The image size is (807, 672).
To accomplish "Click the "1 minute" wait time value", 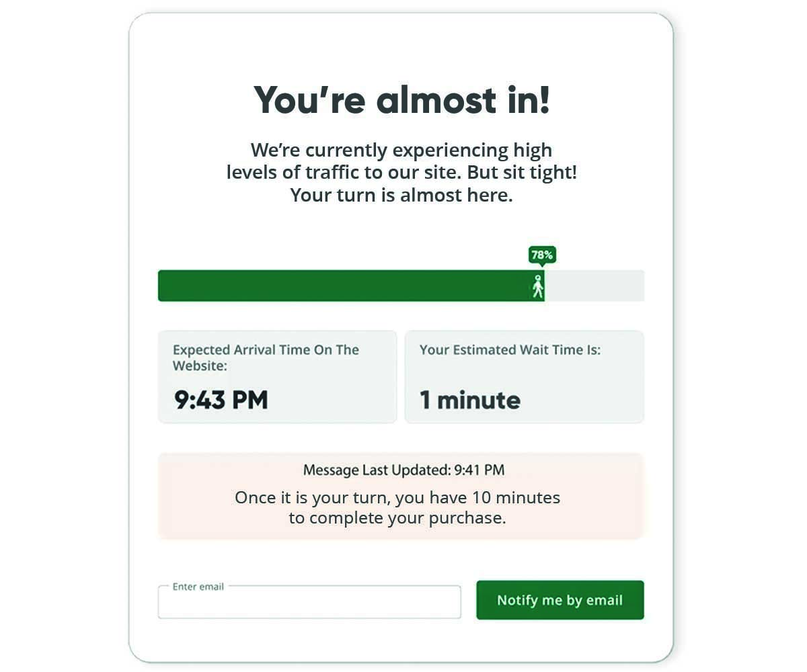I will coord(470,401).
